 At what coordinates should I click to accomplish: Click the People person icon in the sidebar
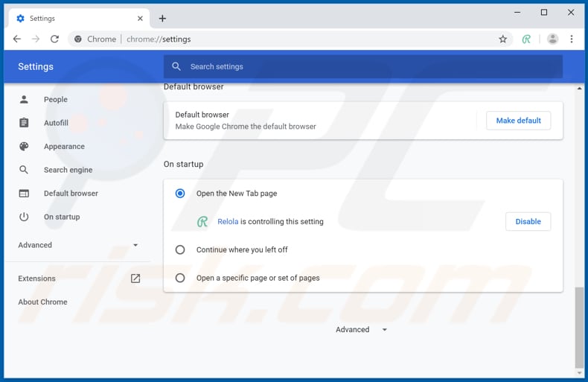coord(24,100)
